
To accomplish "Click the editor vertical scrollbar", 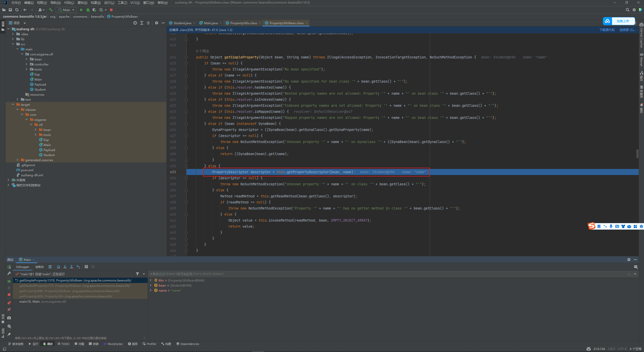I will point(637,154).
